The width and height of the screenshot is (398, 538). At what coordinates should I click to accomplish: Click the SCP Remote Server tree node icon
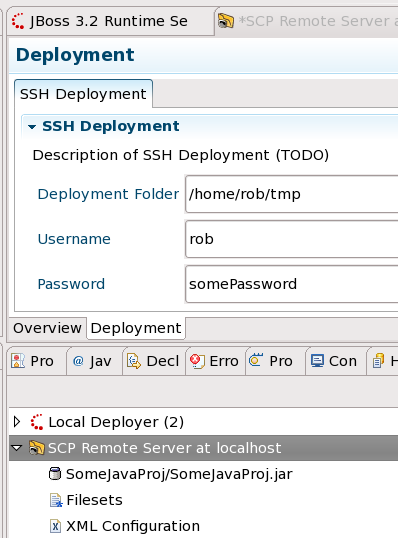37,448
